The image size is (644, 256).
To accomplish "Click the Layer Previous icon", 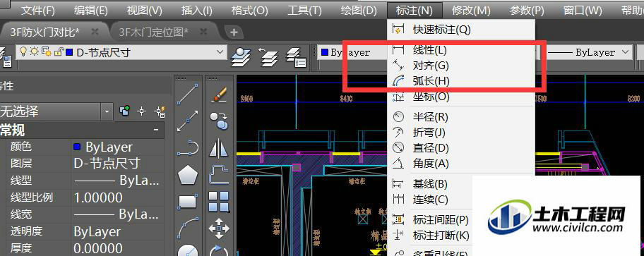I will tap(268, 57).
